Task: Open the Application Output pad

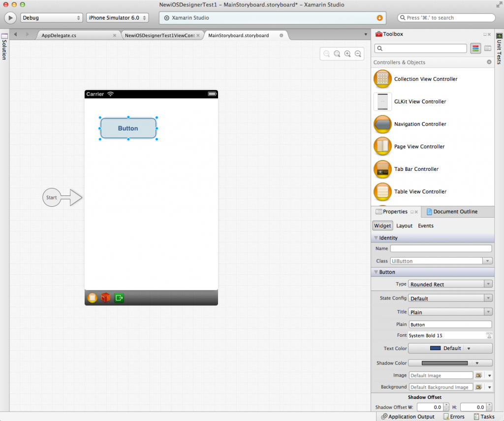Action: (x=408, y=417)
